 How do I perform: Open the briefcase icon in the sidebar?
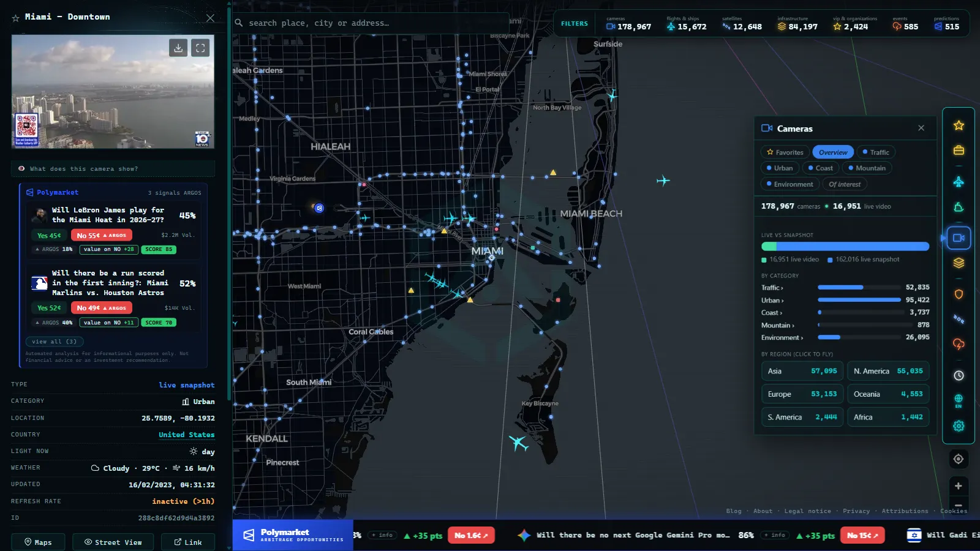(959, 151)
